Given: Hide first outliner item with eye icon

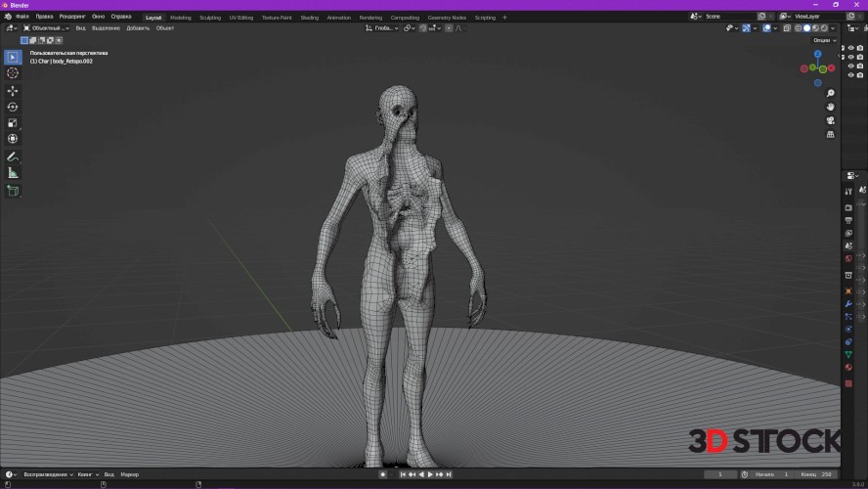Looking at the screenshot, I should pyautogui.click(x=850, y=48).
